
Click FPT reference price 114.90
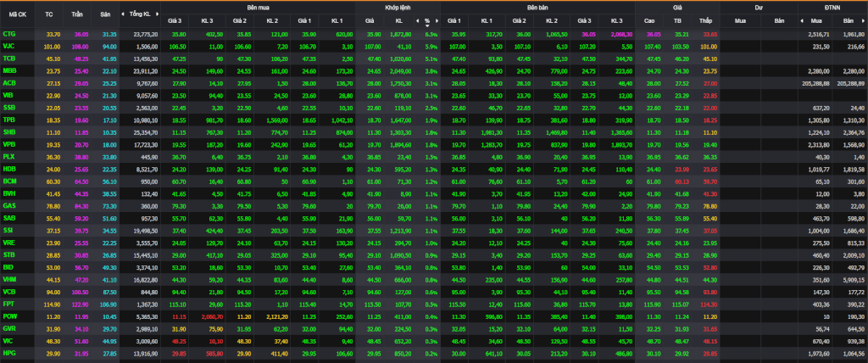pos(53,304)
